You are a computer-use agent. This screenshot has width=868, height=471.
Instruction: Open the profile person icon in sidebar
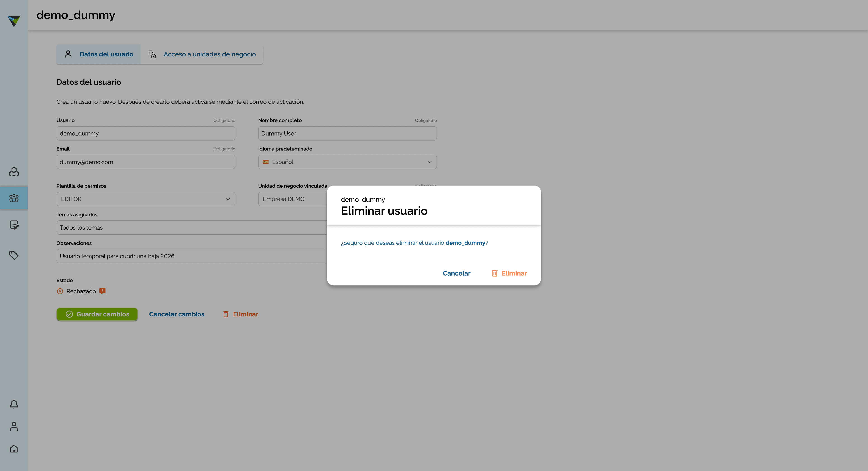(14, 426)
